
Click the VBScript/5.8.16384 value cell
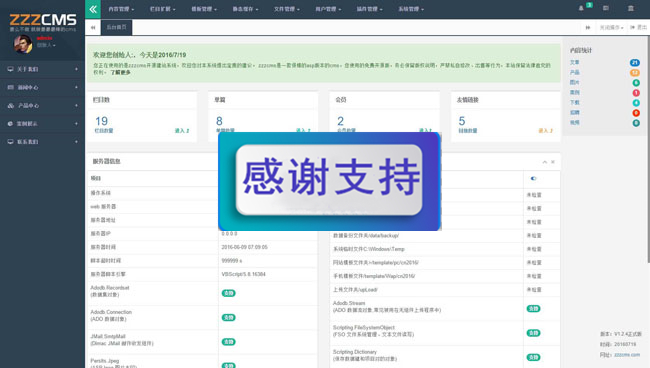pos(243,274)
